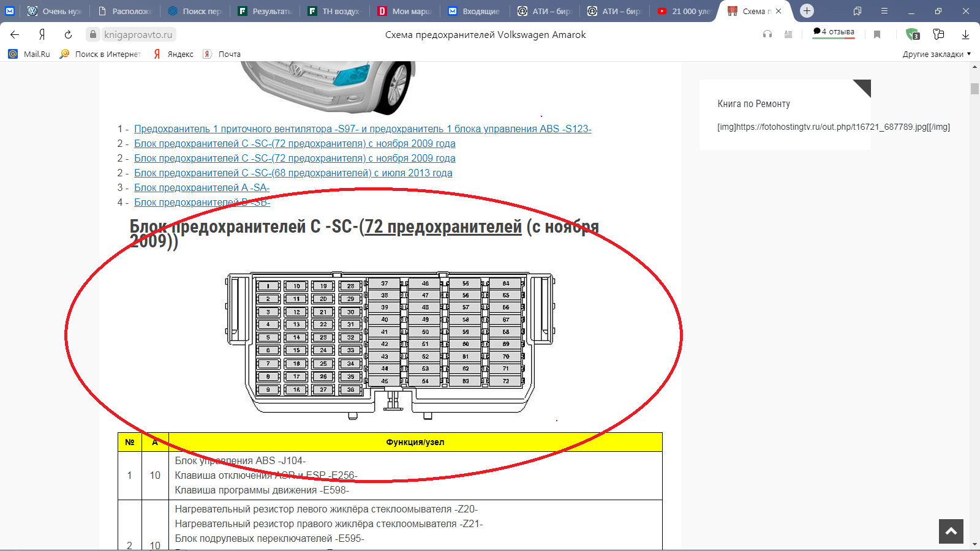Click text Клавиша программы движения -E598-
The image size is (980, 551).
pyautogui.click(x=262, y=490)
